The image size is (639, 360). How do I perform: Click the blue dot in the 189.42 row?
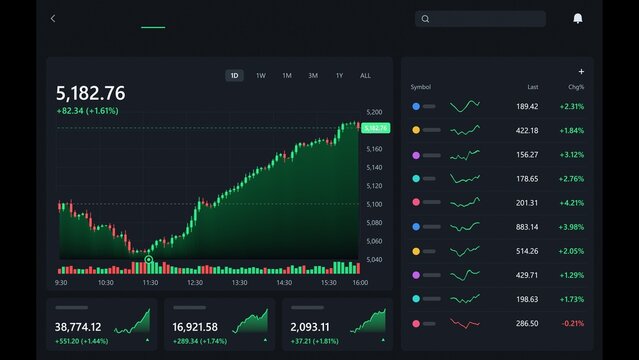tap(416, 106)
